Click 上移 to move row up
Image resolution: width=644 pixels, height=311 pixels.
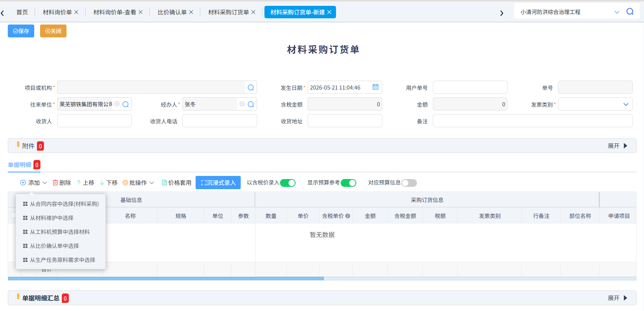pyautogui.click(x=86, y=183)
